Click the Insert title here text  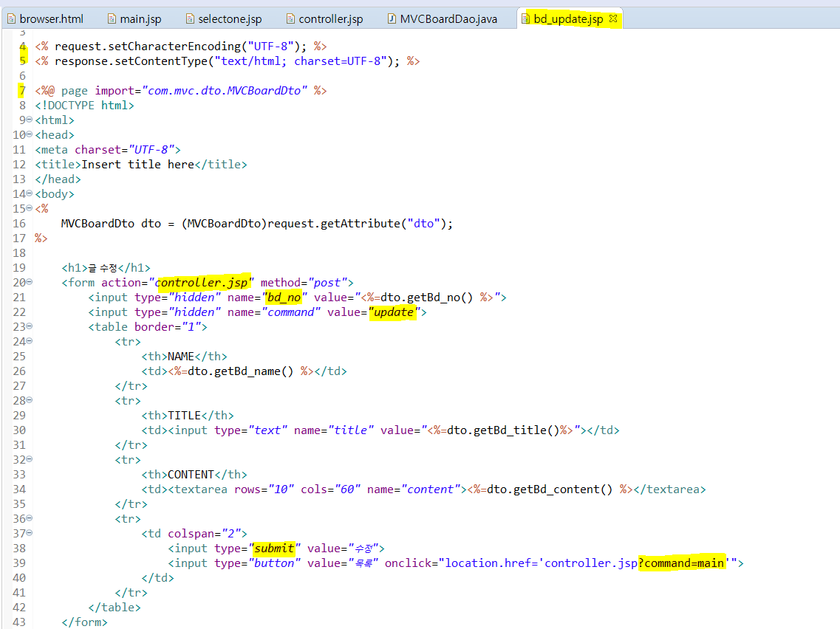click(x=137, y=165)
